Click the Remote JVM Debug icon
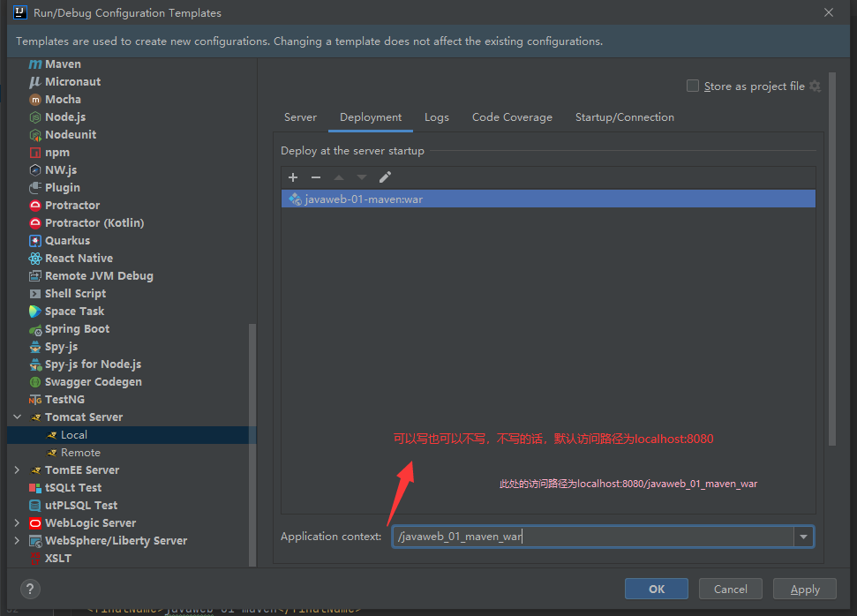 35,276
